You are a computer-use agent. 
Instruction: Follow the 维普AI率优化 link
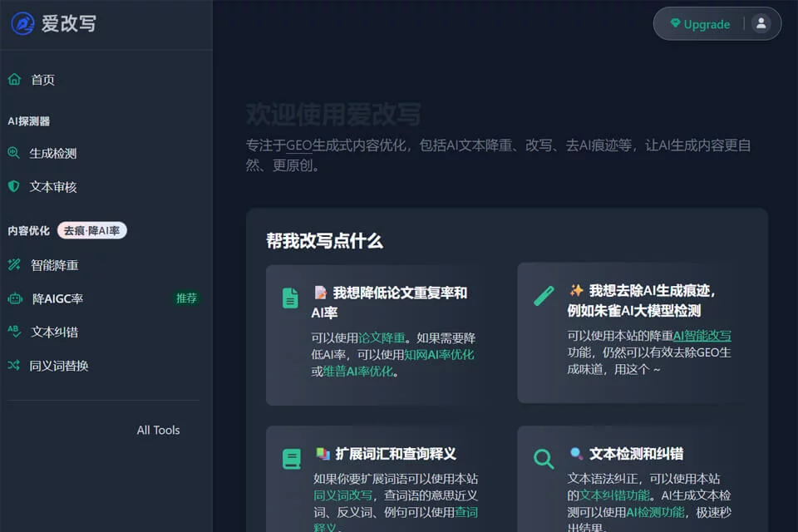coord(357,372)
